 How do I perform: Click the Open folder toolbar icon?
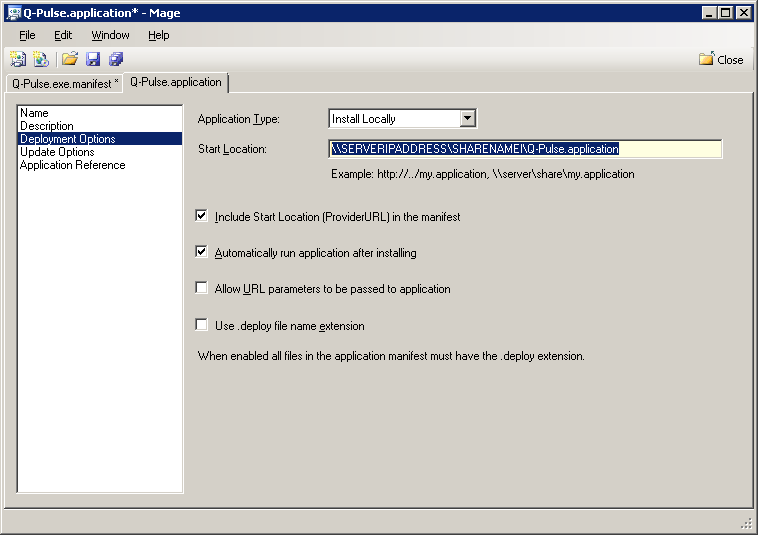(x=70, y=59)
